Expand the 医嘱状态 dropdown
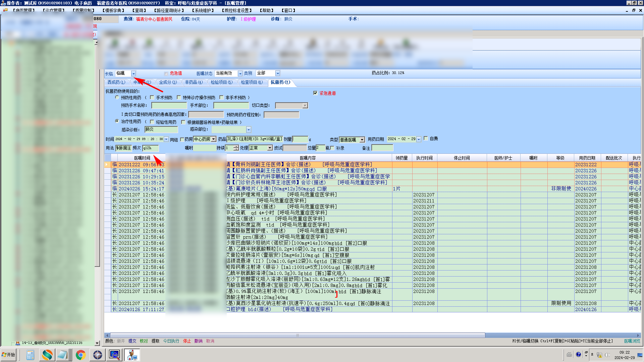644x362 pixels. [x=240, y=73]
